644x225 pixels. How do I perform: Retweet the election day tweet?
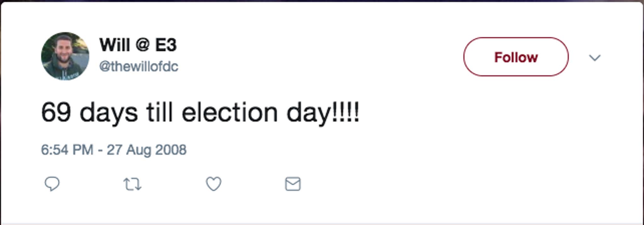[x=132, y=184]
